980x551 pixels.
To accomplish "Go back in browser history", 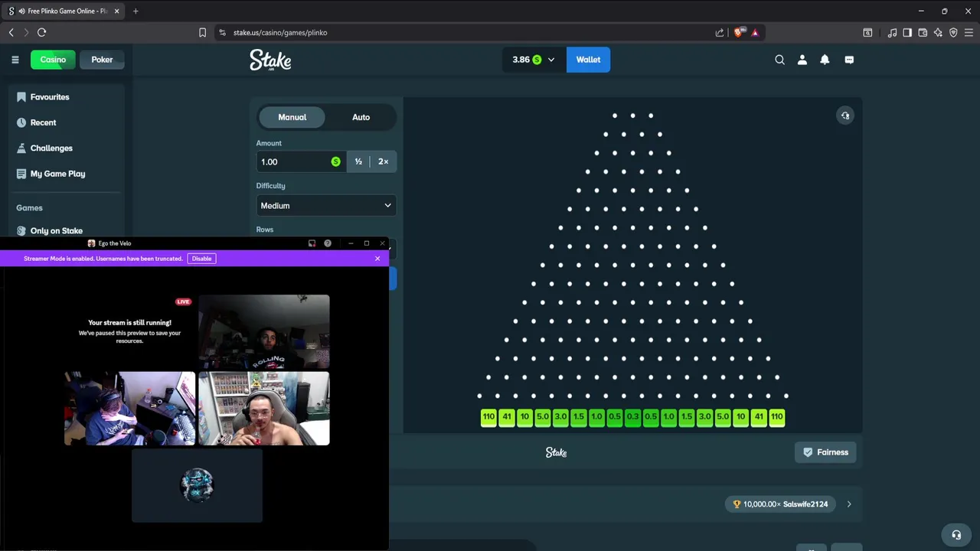I will (11, 32).
